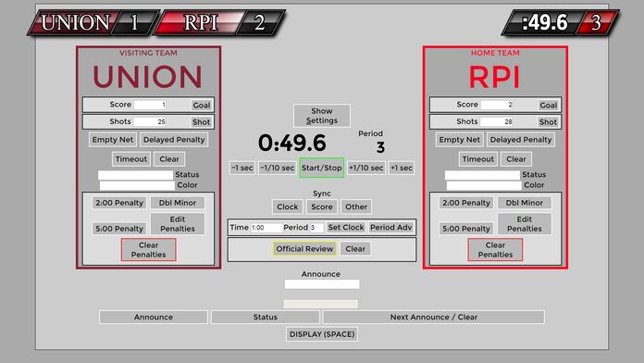Add one second with +1 sec
Image resolution: width=644 pixels, height=363 pixels.
[x=402, y=169]
